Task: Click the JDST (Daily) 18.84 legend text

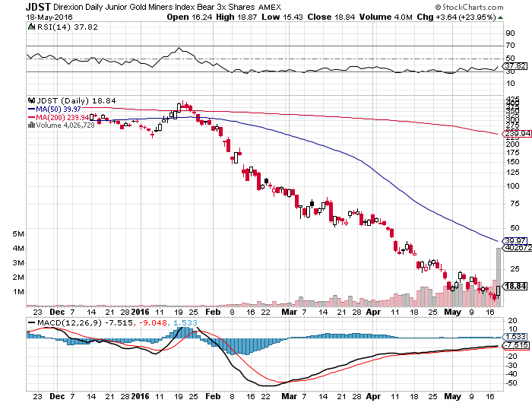Action: pos(76,101)
